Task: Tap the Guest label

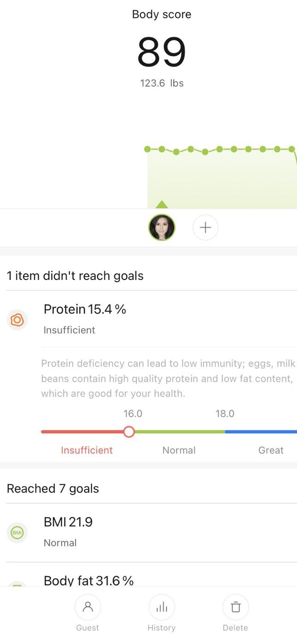Action: pos(87,628)
